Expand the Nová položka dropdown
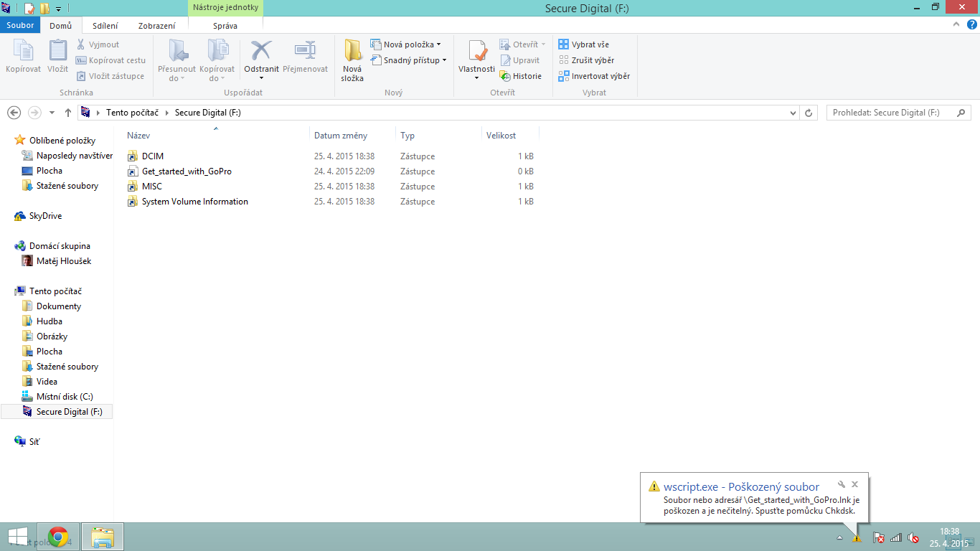 [438, 44]
